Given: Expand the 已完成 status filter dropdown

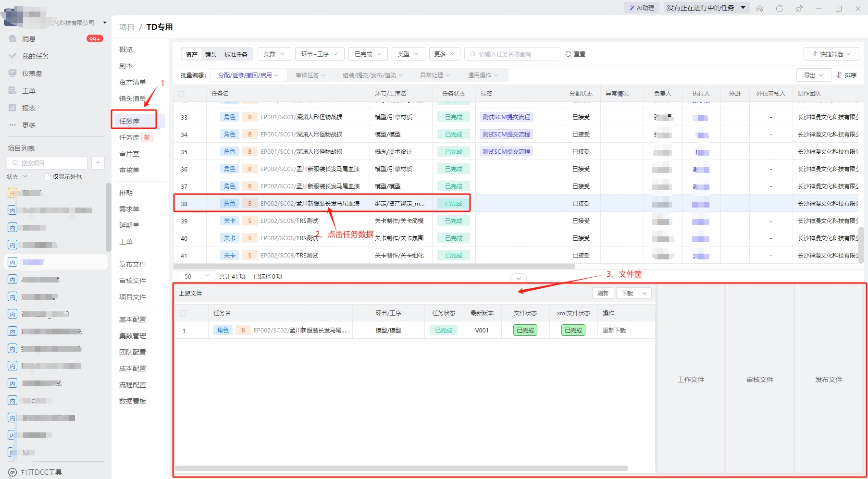Looking at the screenshot, I should [368, 54].
